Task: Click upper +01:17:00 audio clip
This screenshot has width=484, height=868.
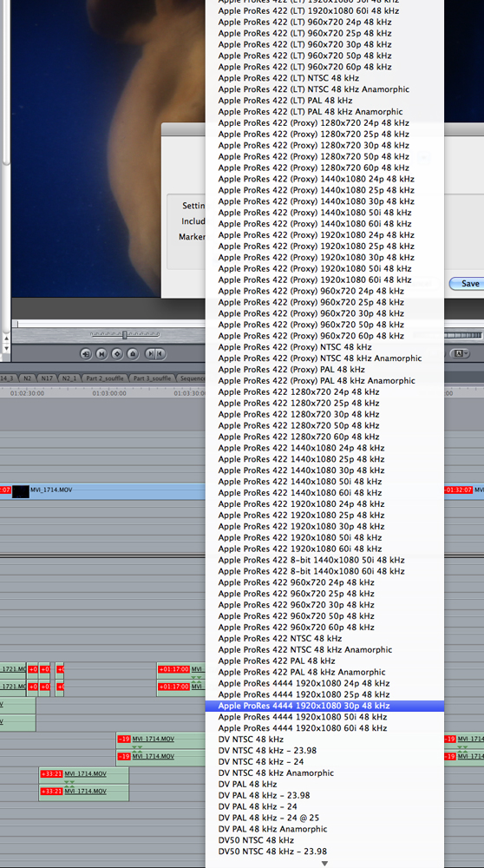Action: click(181, 669)
